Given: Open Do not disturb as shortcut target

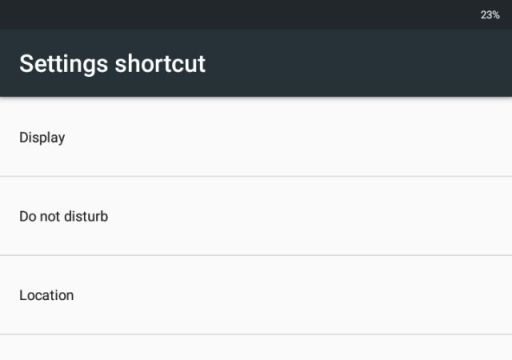Looking at the screenshot, I should [256, 216].
